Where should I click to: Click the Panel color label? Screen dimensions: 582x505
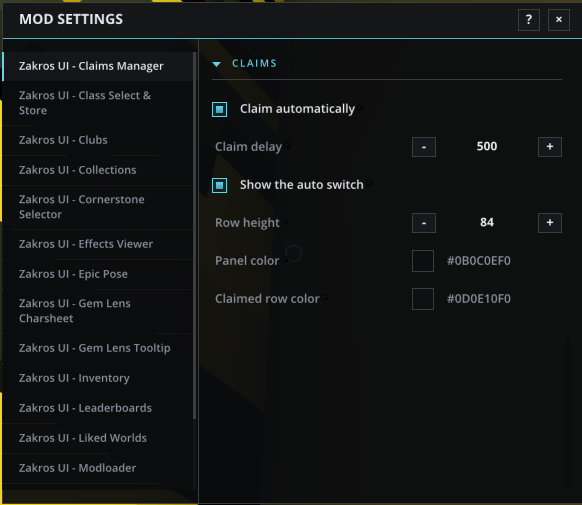click(247, 261)
